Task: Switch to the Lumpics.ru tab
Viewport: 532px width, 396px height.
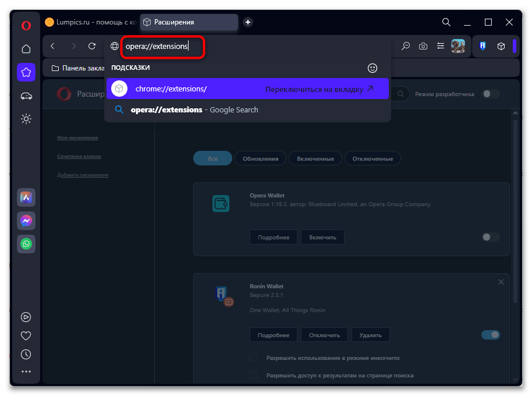Action: click(x=91, y=22)
